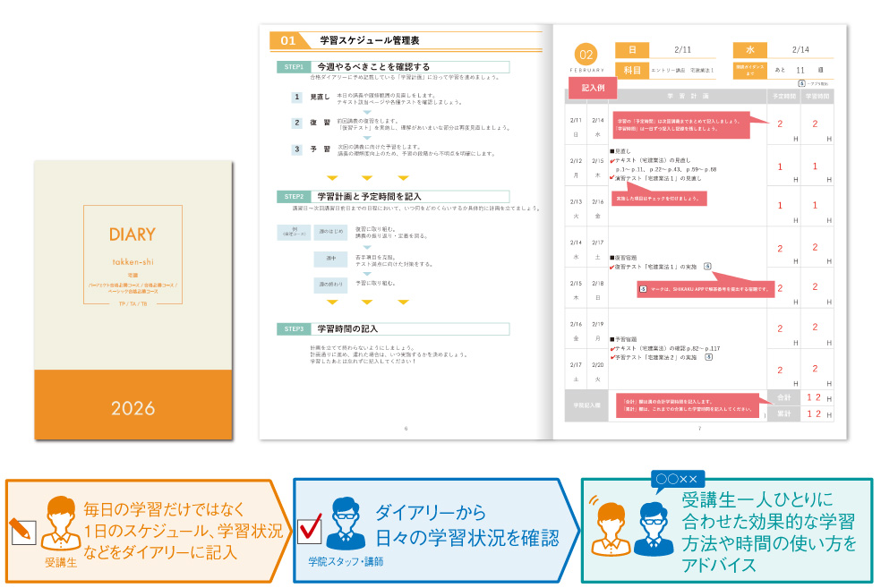The width and height of the screenshot is (881, 588).
Task: Click the orange 日 header label
Action: 632,50
